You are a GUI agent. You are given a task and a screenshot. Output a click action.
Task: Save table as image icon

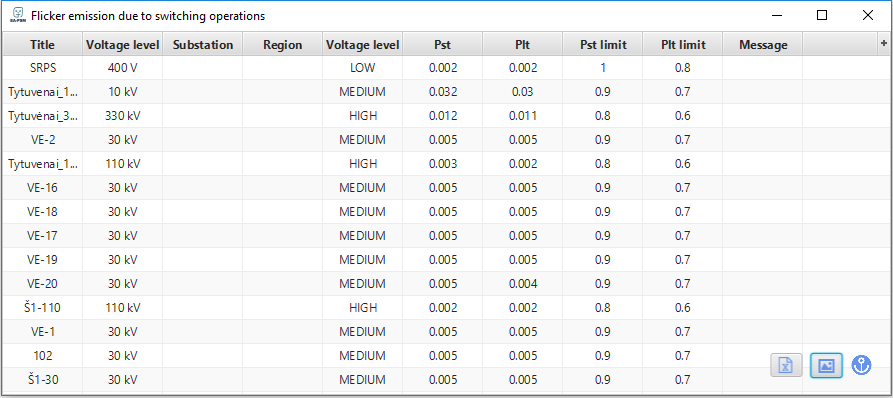[826, 366]
